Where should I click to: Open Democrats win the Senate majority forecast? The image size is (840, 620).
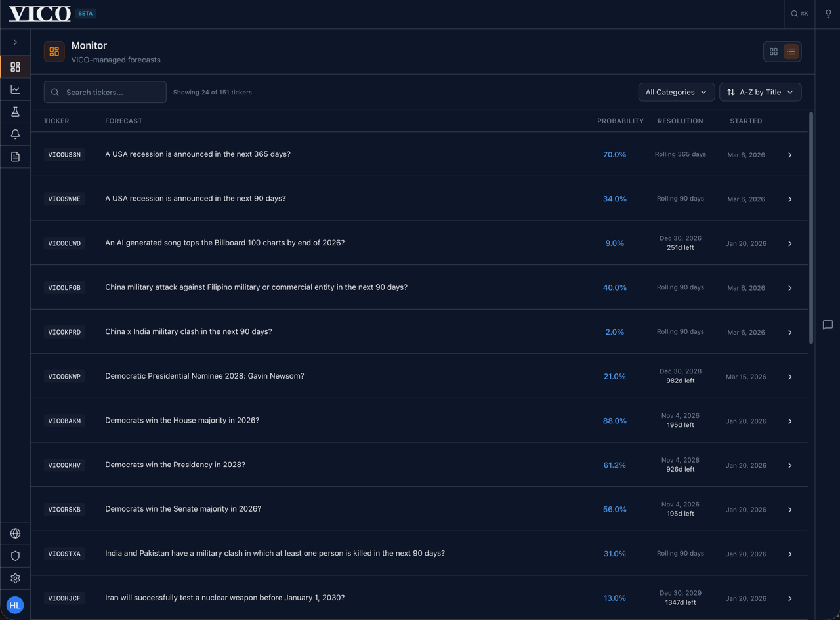pos(183,509)
